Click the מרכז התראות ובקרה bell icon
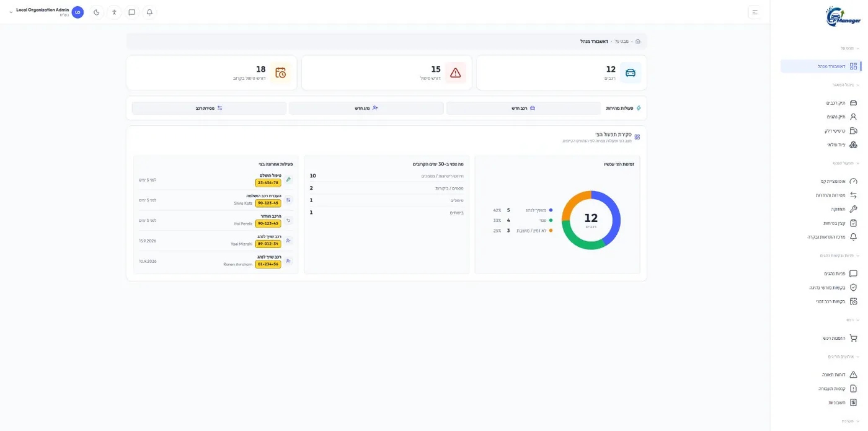Screen dimensions: 868x431 coord(853,237)
